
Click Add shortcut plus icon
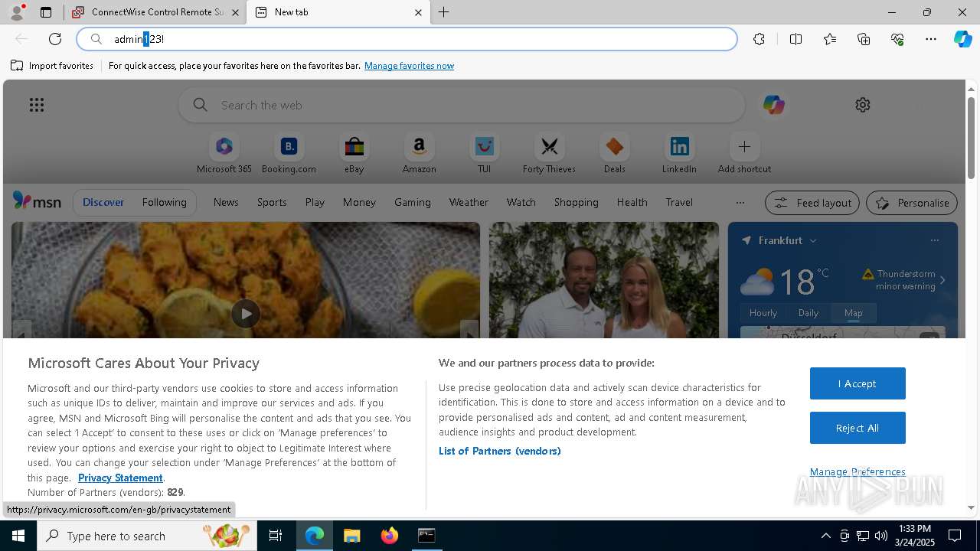point(744,146)
